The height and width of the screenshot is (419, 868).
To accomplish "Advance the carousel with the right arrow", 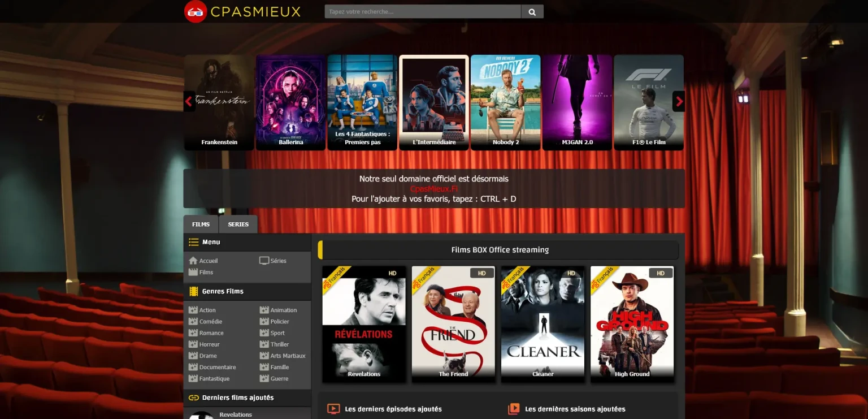I will click(x=679, y=101).
